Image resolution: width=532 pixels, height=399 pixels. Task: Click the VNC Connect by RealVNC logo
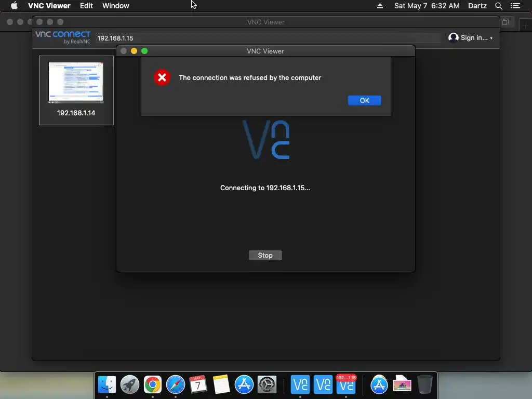click(x=63, y=37)
